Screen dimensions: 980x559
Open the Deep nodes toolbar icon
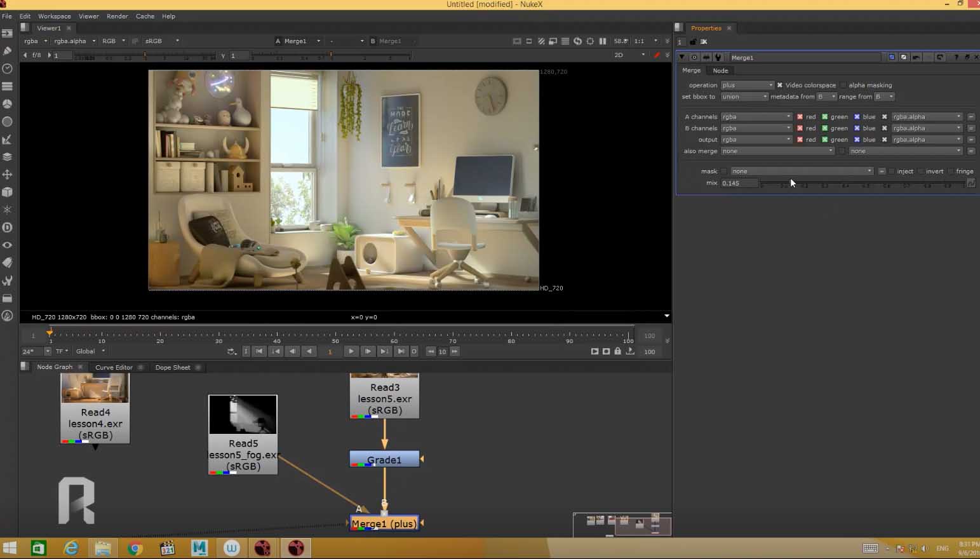[x=8, y=227]
